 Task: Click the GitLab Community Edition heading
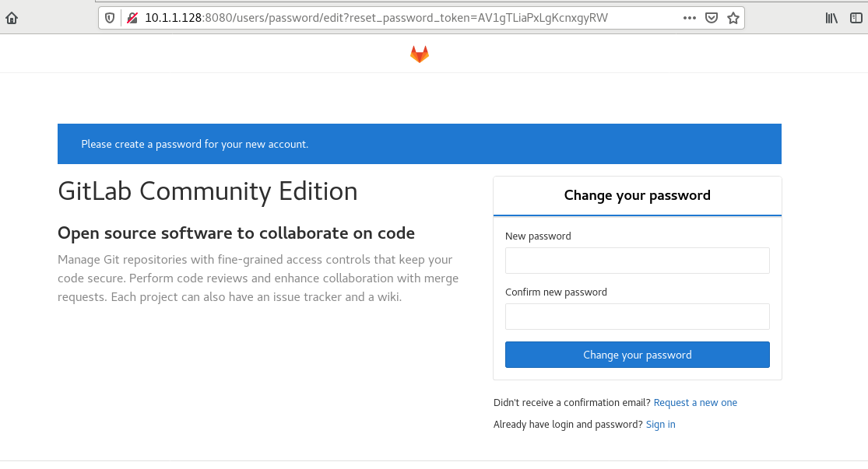click(208, 191)
